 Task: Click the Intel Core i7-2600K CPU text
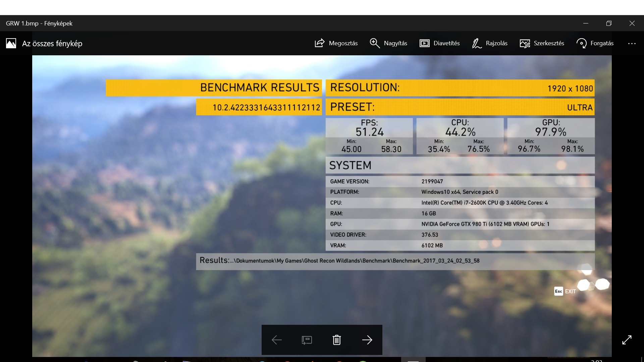point(484,203)
